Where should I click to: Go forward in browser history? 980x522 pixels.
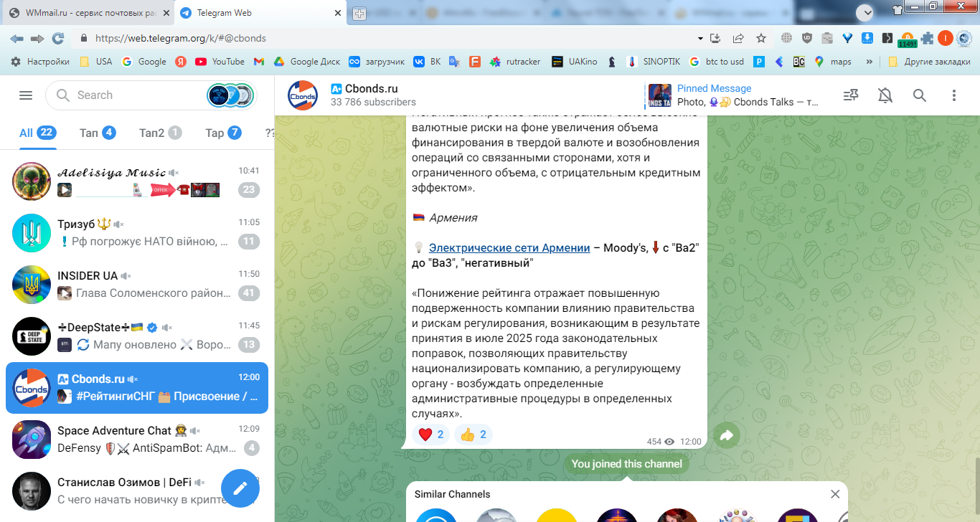point(37,38)
